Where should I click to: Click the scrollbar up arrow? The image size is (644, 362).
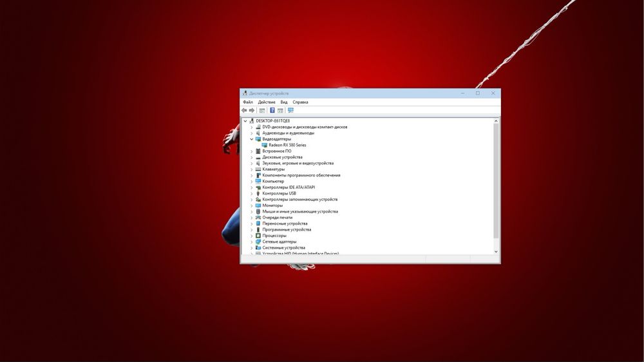coord(496,121)
